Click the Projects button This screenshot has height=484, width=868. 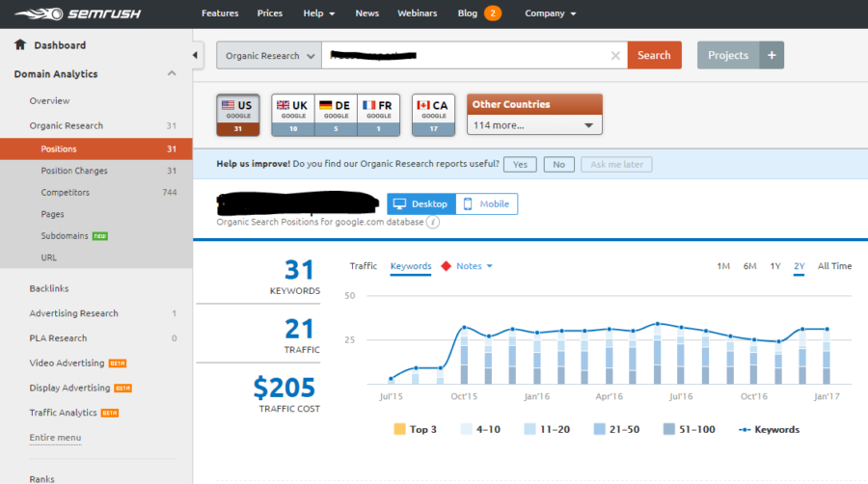(728, 55)
